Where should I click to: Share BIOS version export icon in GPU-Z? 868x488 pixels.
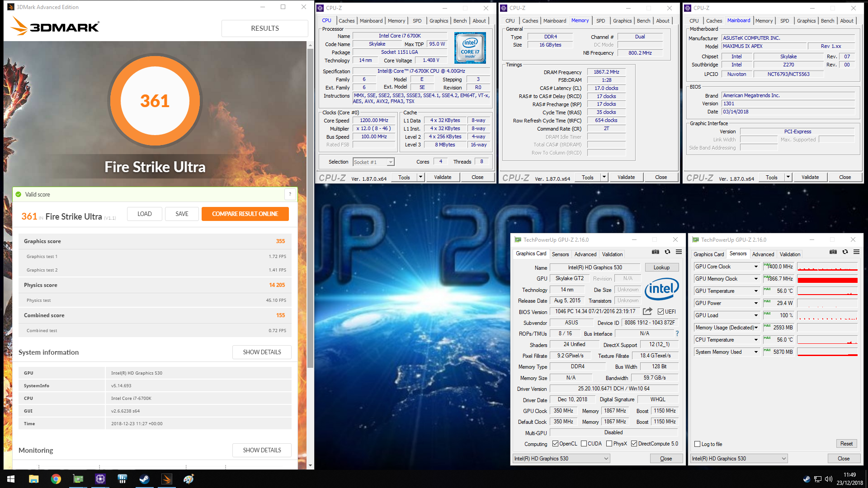click(647, 311)
